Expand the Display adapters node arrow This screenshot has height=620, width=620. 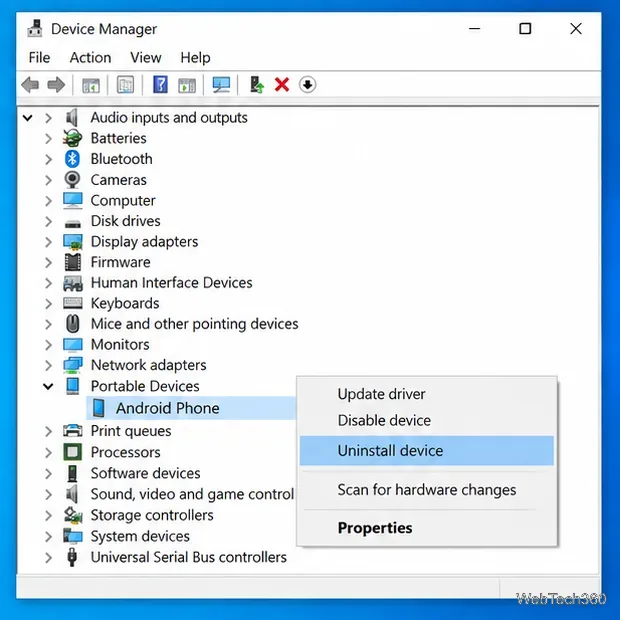coord(48,242)
